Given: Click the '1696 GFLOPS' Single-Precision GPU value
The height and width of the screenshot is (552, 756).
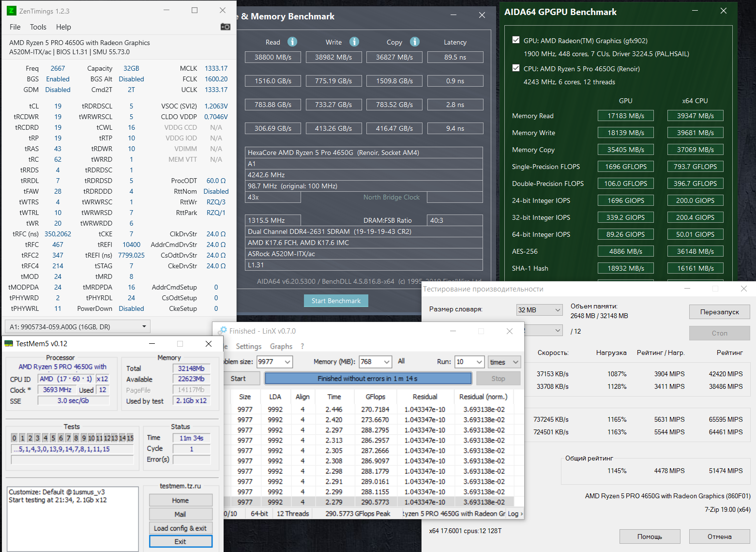Looking at the screenshot, I should 626,167.
